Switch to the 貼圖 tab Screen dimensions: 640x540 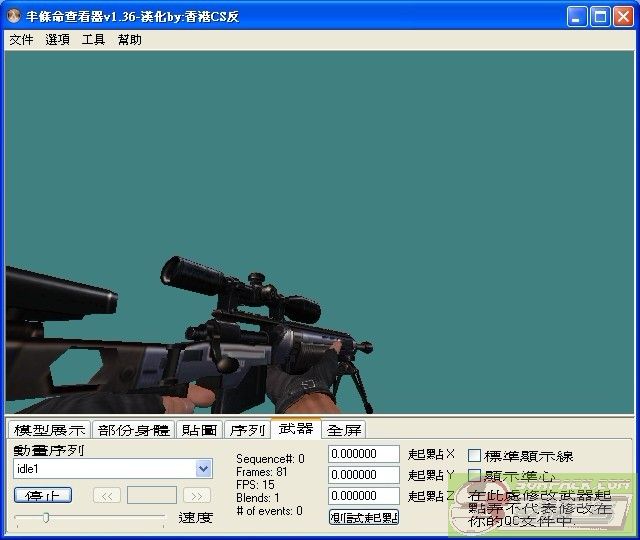(199, 430)
